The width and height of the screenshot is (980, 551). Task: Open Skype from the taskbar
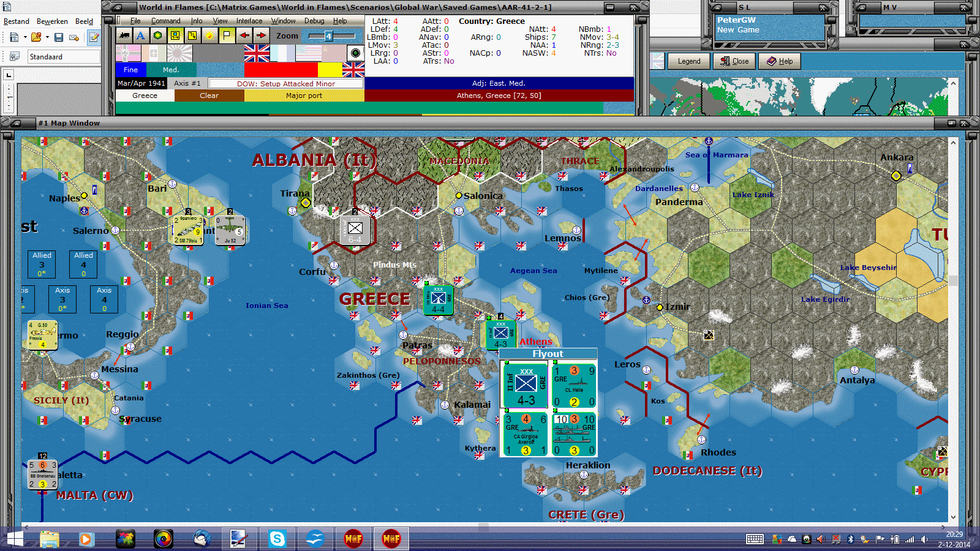(277, 539)
